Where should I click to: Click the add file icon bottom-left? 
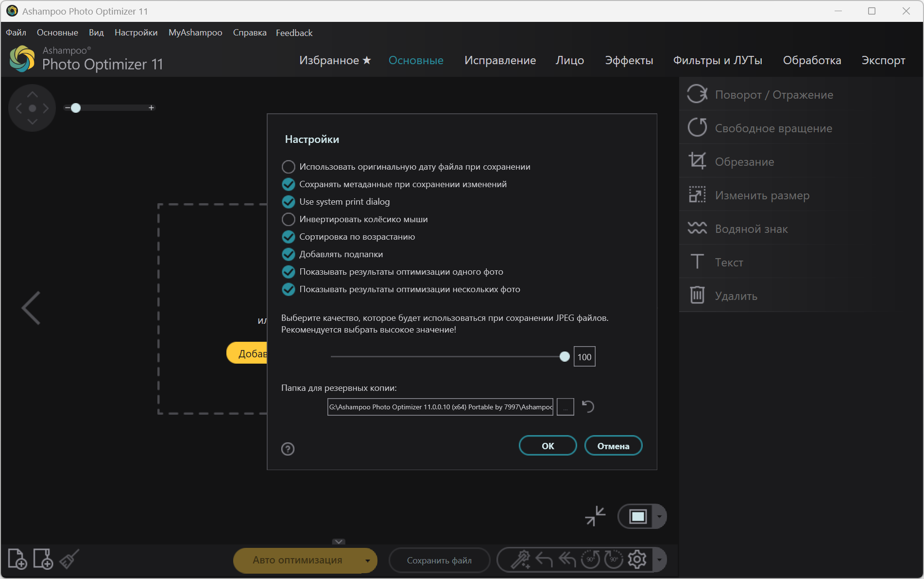(x=17, y=559)
